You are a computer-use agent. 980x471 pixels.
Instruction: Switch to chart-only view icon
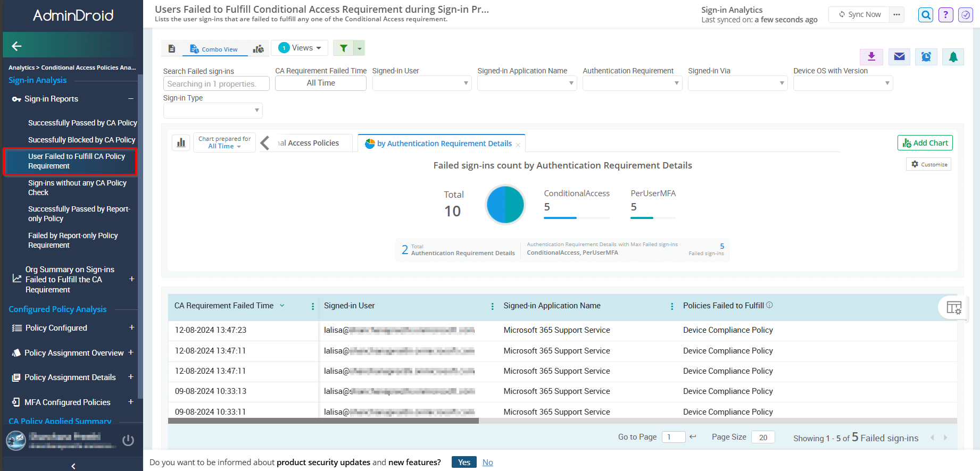coord(258,49)
